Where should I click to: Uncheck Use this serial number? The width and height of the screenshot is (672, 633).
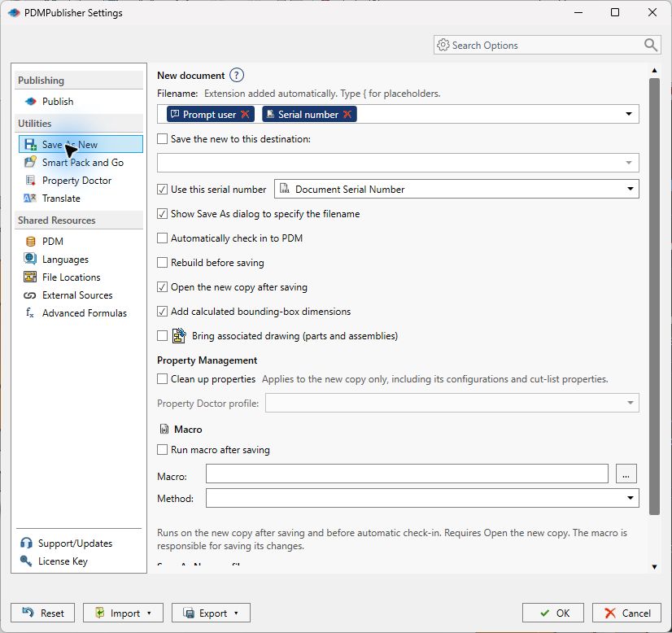(x=162, y=189)
